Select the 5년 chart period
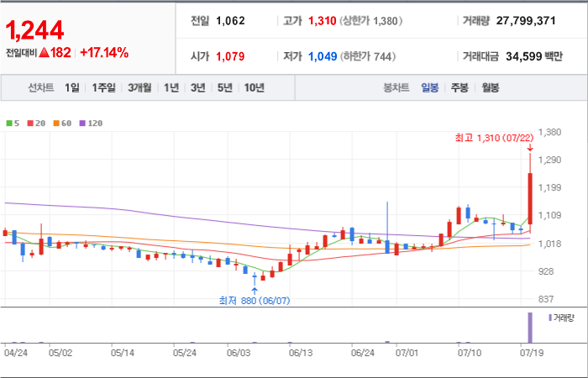Image resolution: width=588 pixels, height=378 pixels. tap(224, 87)
